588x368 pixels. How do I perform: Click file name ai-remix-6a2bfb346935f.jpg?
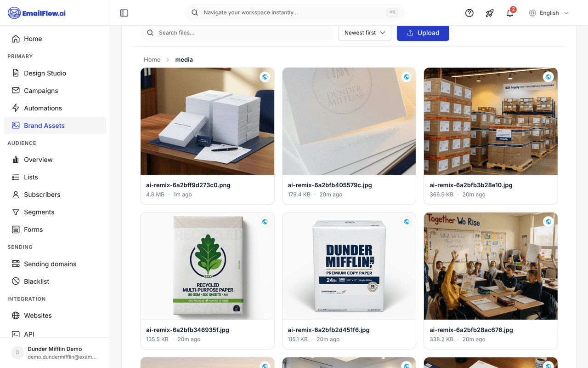click(187, 330)
